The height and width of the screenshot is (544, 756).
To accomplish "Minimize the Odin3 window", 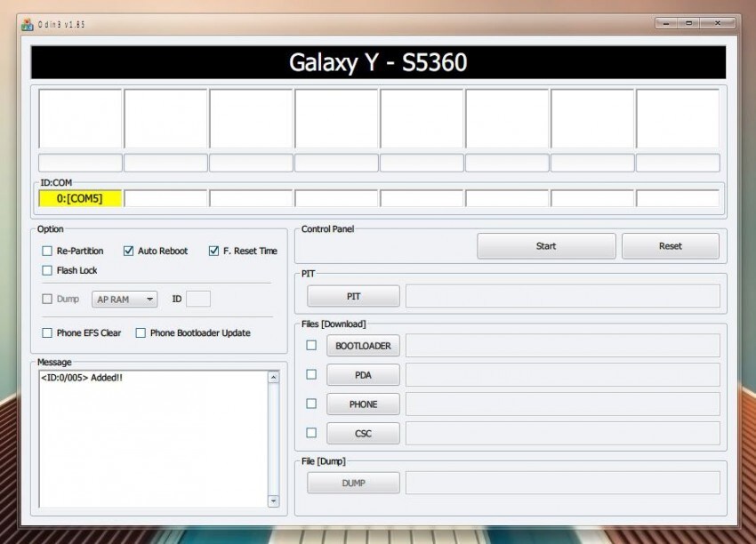I will click(666, 22).
